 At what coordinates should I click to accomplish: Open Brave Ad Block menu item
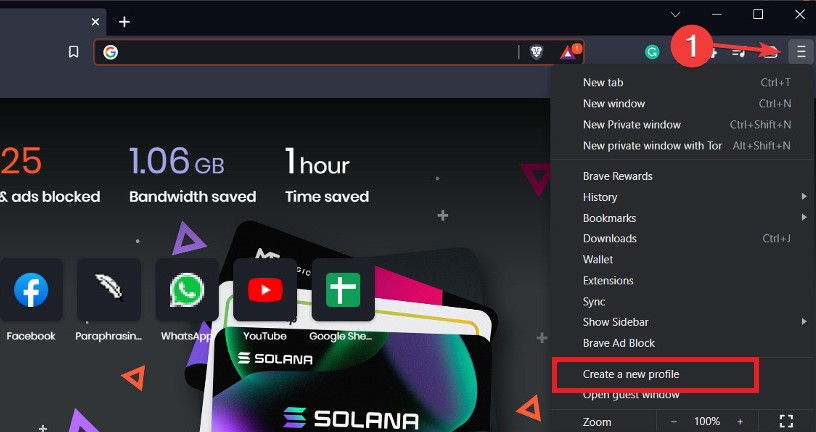(682, 343)
